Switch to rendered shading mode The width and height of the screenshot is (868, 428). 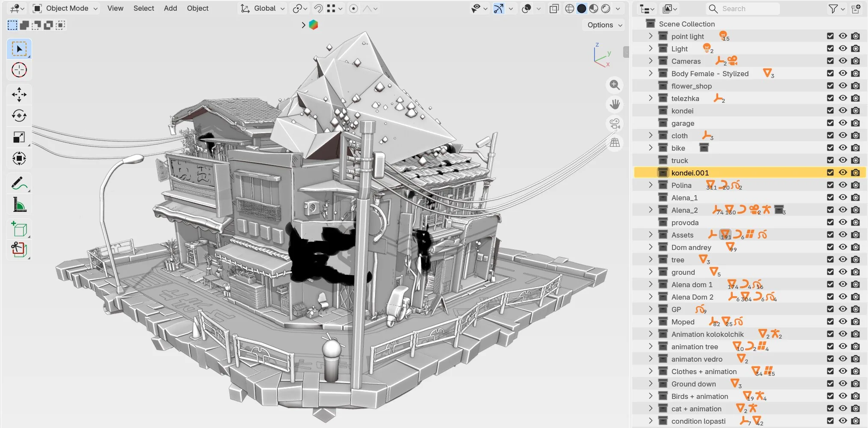point(606,9)
